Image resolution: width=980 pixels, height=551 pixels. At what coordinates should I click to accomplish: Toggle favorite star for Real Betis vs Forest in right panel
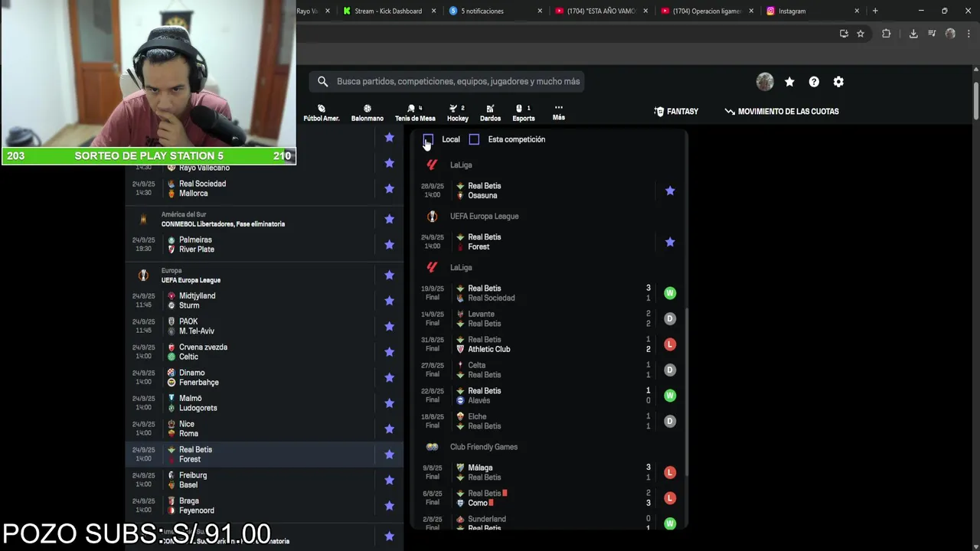coord(670,242)
